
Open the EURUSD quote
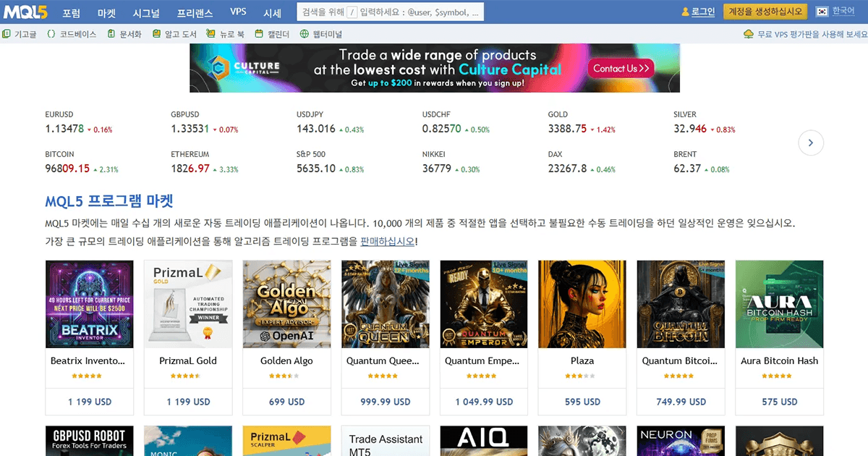click(x=78, y=122)
